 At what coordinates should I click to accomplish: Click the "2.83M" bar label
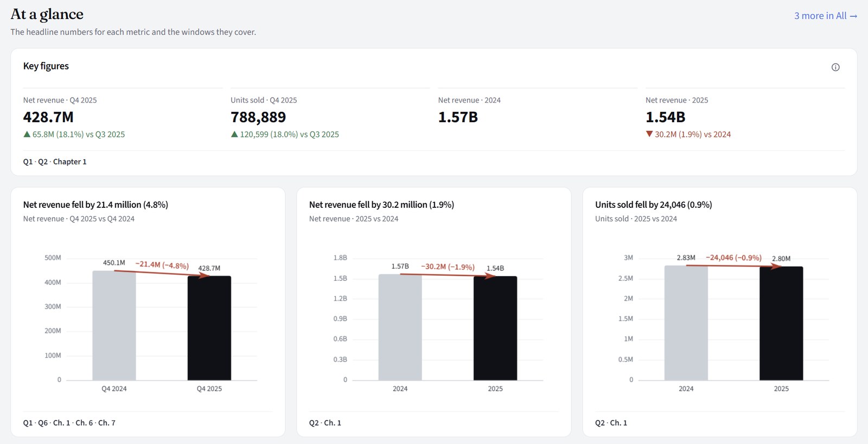[x=686, y=257]
